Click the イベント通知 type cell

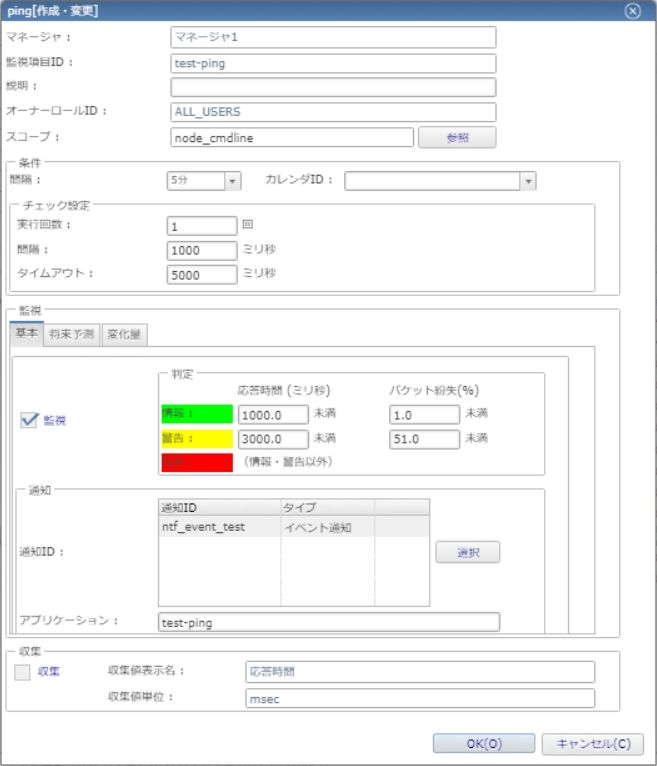tap(327, 527)
